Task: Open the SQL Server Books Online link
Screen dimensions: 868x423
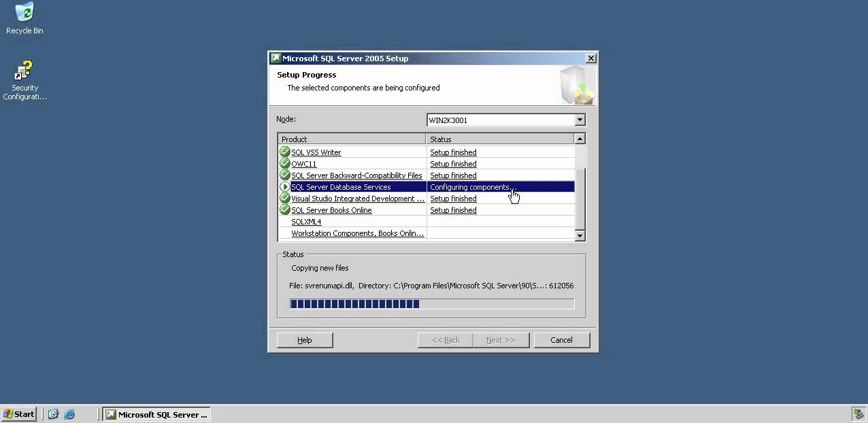Action: click(x=331, y=210)
